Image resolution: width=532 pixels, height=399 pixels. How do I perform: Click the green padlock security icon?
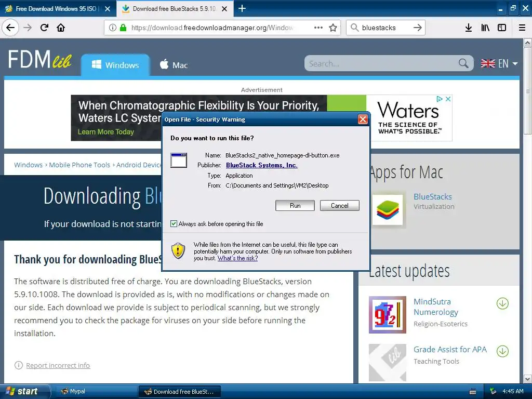(x=123, y=28)
